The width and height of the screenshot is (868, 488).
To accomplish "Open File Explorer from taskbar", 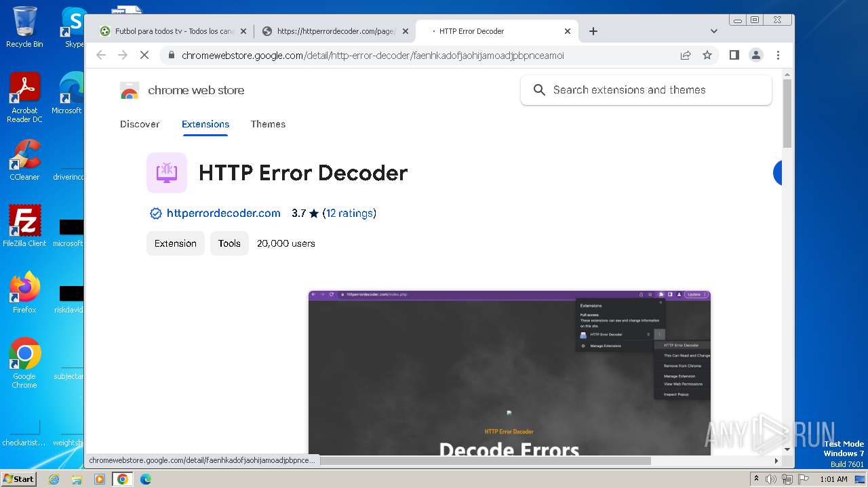I will coord(77,479).
